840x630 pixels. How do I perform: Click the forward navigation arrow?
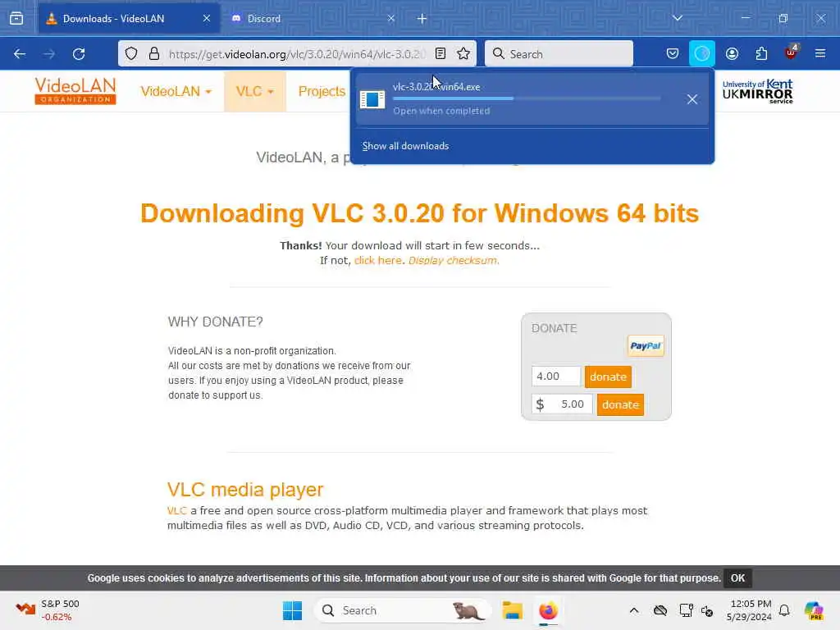click(x=49, y=53)
